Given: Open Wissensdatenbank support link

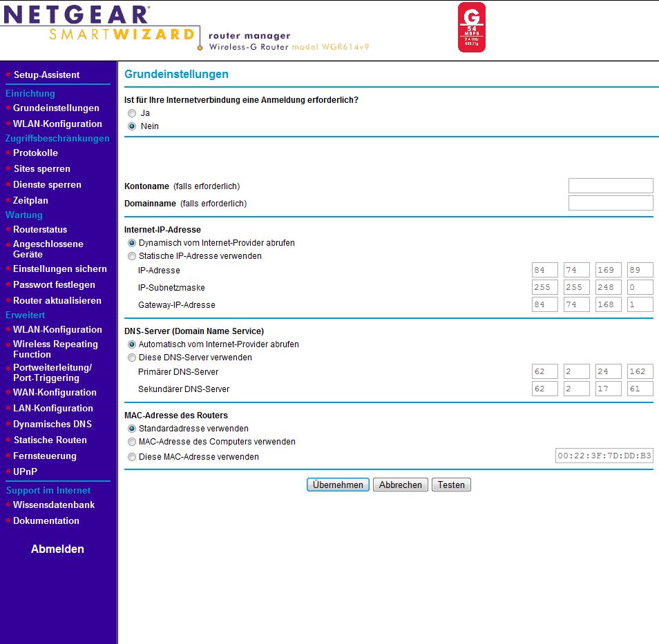Looking at the screenshot, I should [x=54, y=505].
